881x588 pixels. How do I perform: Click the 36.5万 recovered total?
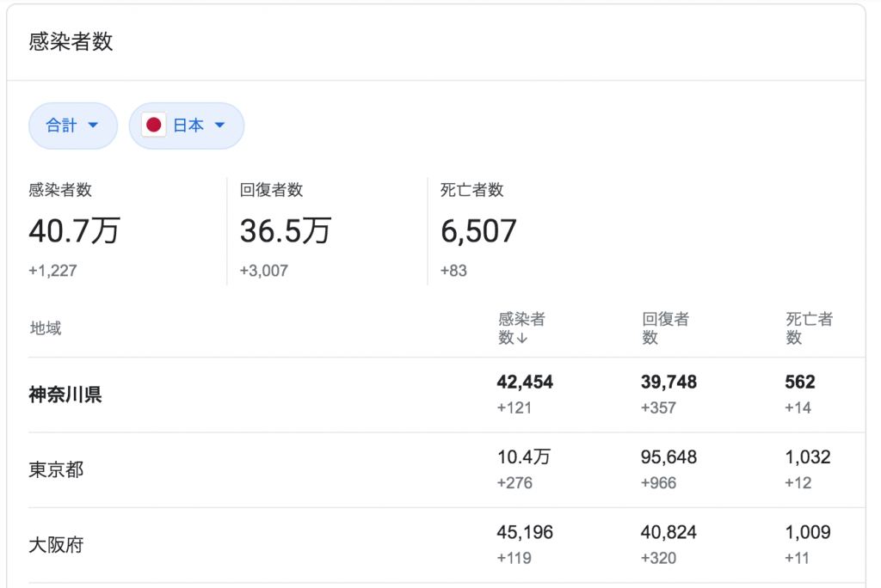point(286,231)
